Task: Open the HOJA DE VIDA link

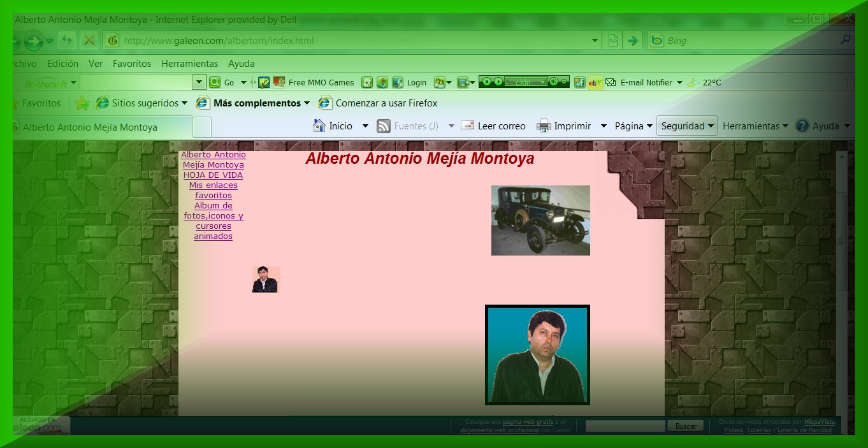Action: 213,175
